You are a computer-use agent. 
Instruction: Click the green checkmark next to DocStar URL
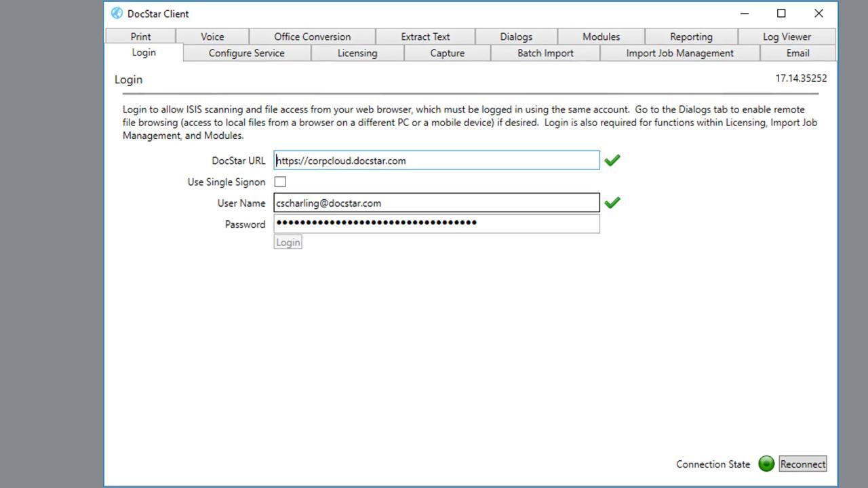(x=612, y=161)
